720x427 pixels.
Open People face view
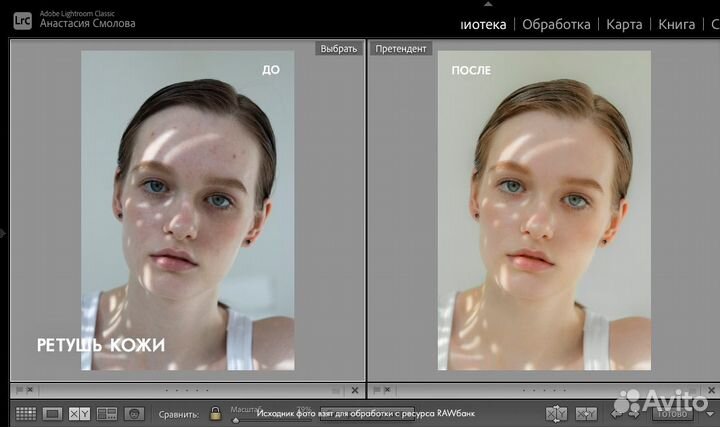(134, 414)
